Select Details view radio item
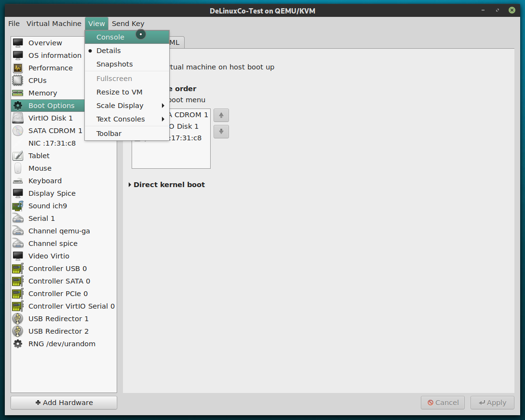 point(127,51)
